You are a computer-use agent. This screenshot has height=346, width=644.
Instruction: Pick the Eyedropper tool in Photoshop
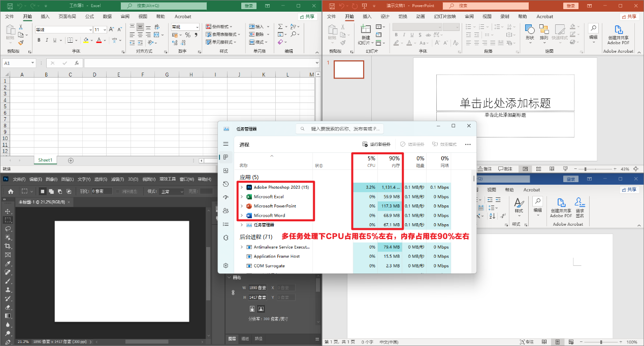pyautogui.click(x=8, y=264)
